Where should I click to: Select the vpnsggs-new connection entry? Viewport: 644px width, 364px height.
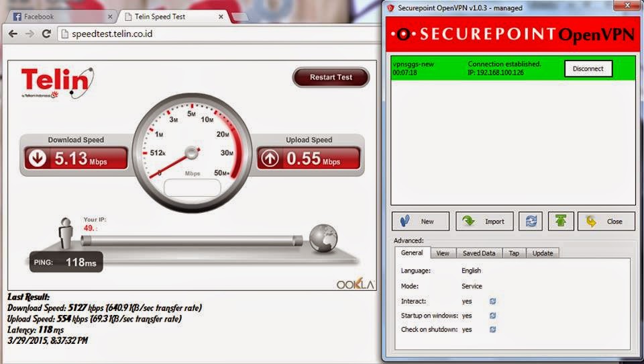(x=513, y=69)
